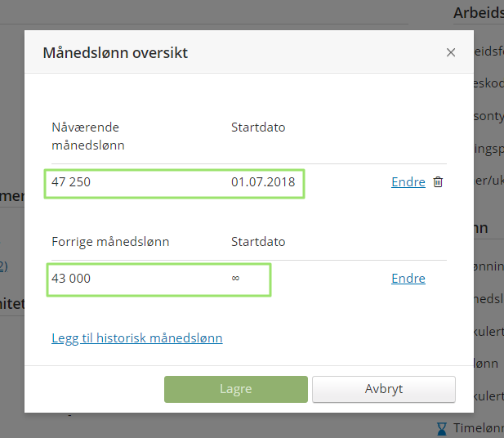Click the Månedslønn oversikt dialog title
The width and height of the screenshot is (504, 438).
(x=115, y=53)
